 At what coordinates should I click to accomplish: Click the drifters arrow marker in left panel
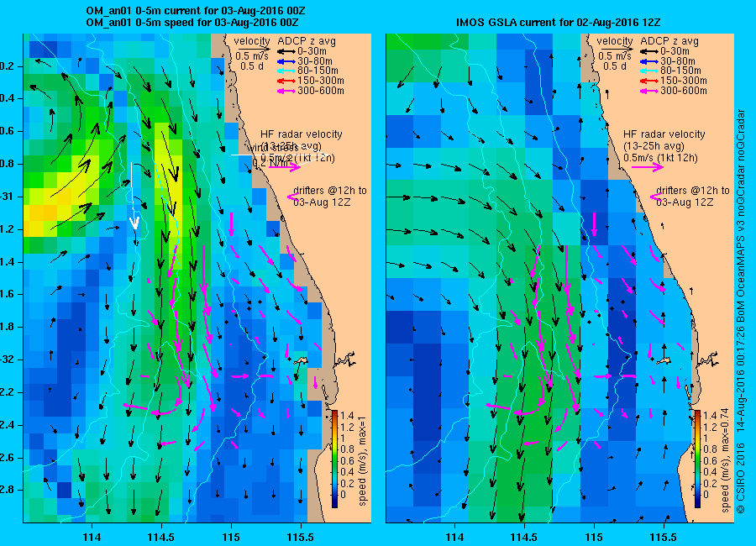coord(291,197)
